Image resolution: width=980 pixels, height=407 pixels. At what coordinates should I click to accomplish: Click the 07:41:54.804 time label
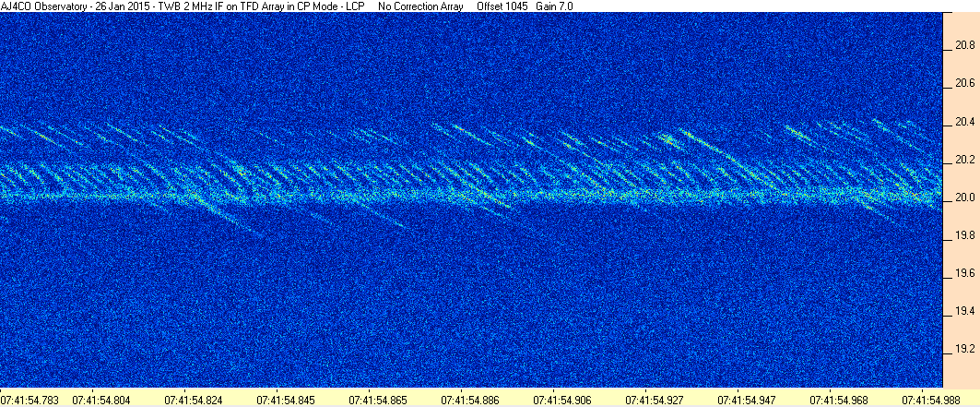pyautogui.click(x=100, y=399)
